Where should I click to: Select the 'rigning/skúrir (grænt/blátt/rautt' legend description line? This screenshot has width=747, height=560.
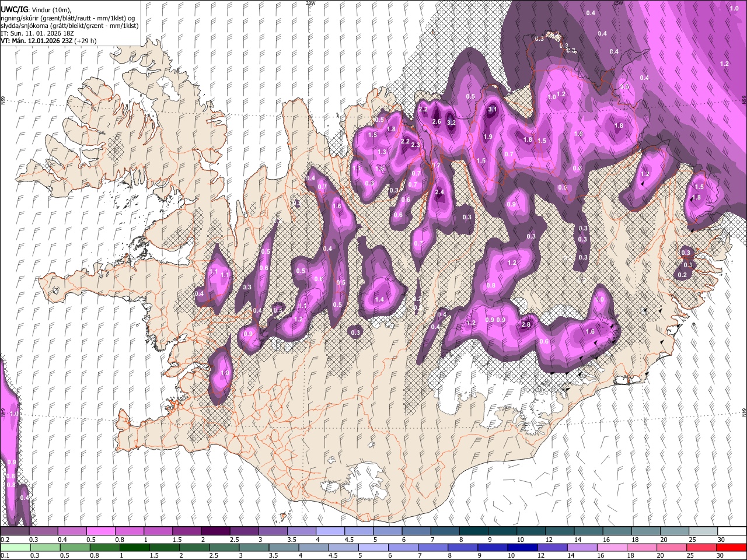coord(68,18)
